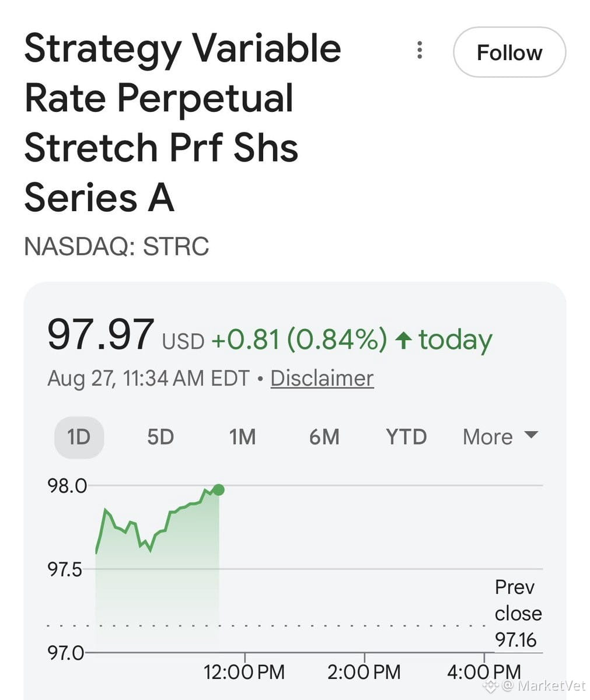Open the Disclaimer link
The image size is (590, 700).
[322, 378]
